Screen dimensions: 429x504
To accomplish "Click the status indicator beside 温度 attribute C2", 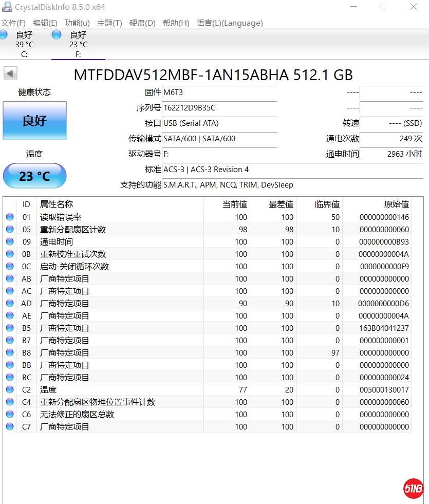I will pyautogui.click(x=9, y=389).
